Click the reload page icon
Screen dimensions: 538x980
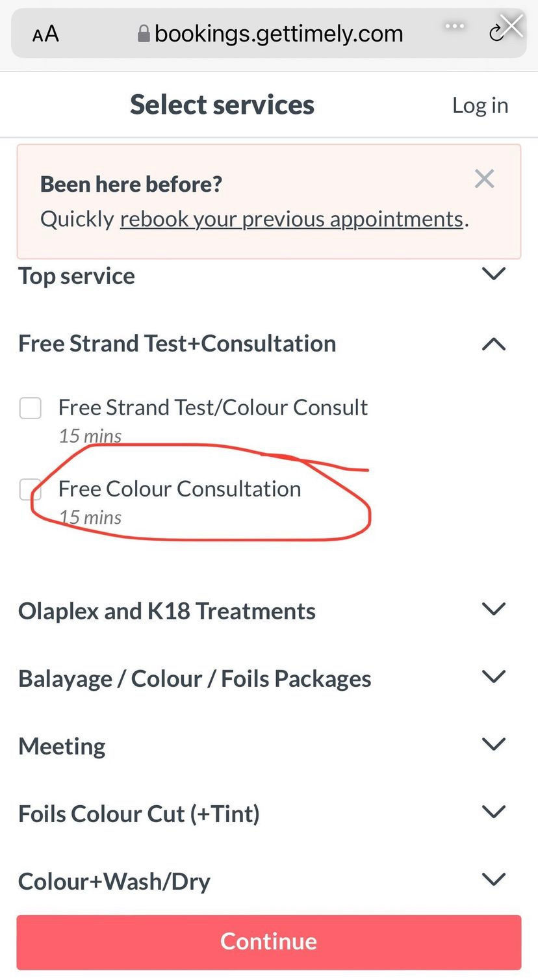click(496, 32)
